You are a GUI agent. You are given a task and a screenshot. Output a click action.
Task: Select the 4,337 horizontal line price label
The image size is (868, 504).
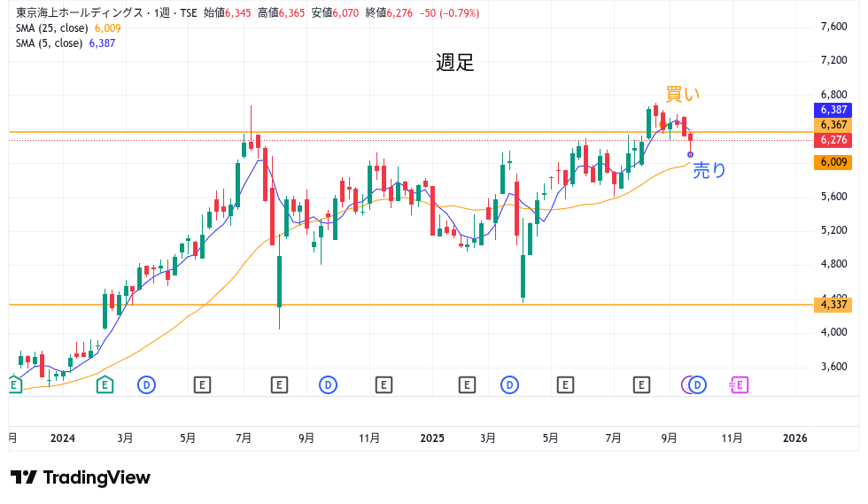click(x=833, y=304)
